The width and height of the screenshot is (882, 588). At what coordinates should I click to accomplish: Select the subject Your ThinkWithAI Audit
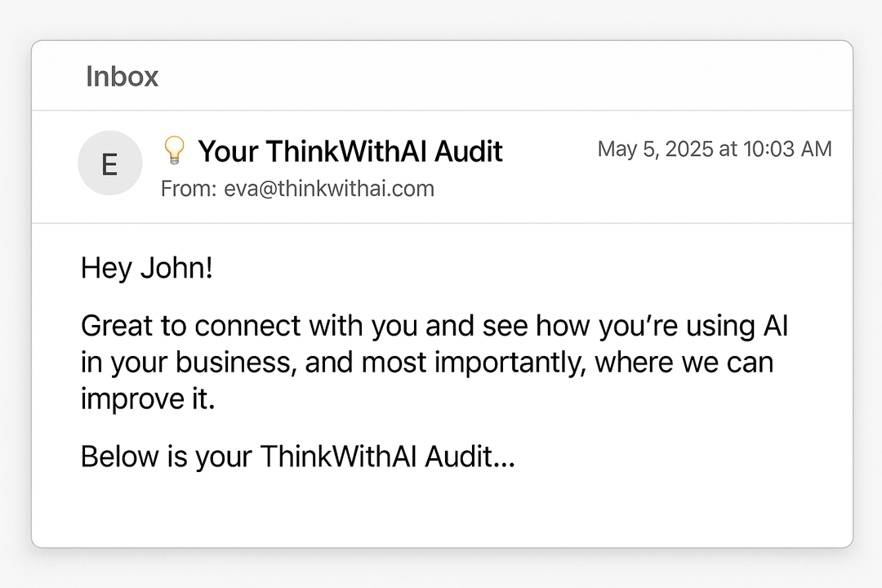tap(350, 151)
